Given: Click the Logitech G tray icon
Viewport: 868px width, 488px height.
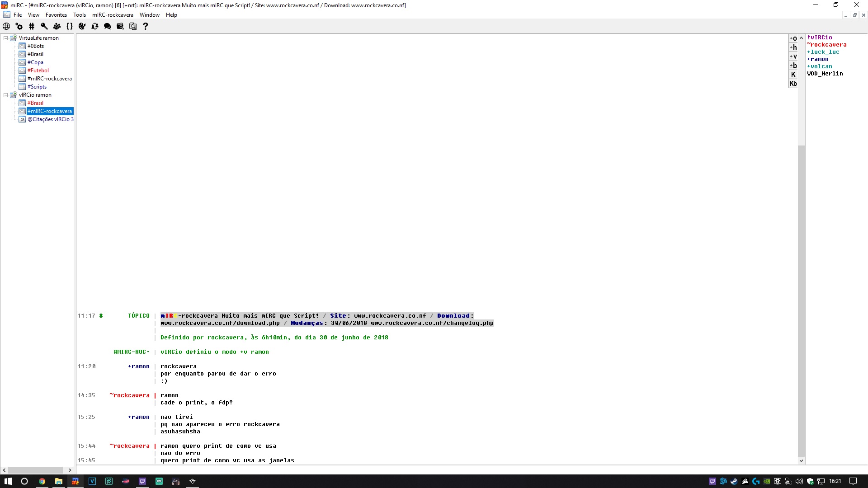Looking at the screenshot, I should point(756,481).
